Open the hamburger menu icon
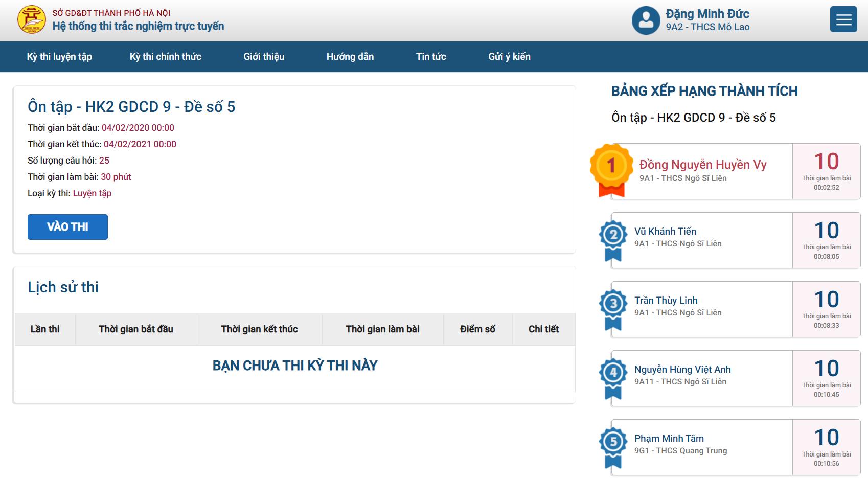This screenshot has height=479, width=868. pyautogui.click(x=843, y=20)
